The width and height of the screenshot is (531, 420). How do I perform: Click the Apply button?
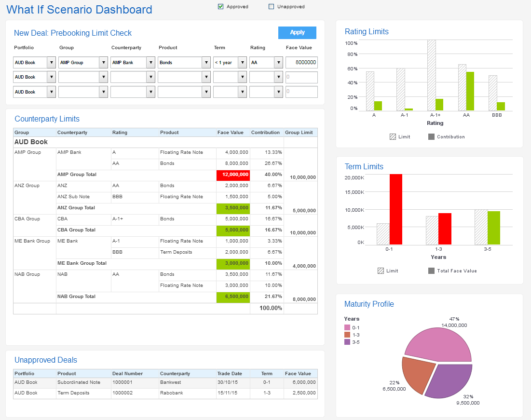pos(297,32)
